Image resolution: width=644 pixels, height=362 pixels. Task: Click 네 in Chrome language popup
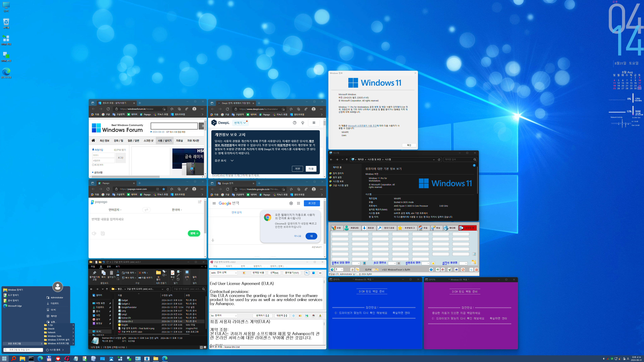point(311,236)
